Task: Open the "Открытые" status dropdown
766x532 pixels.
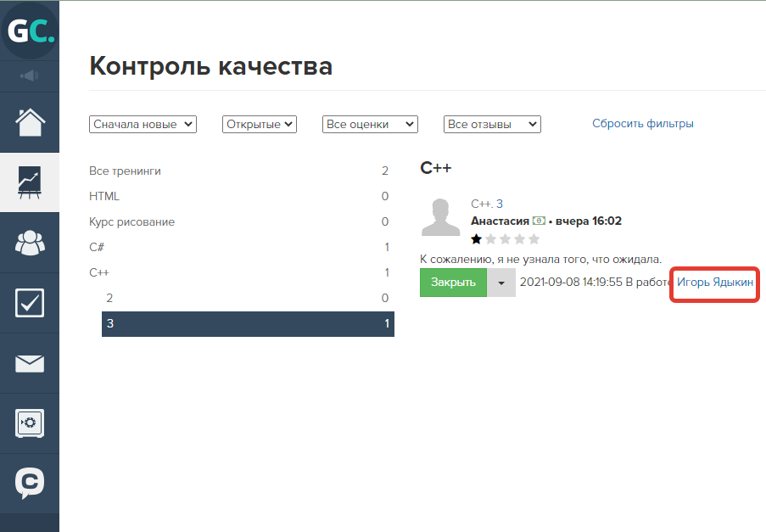Action: (x=260, y=124)
